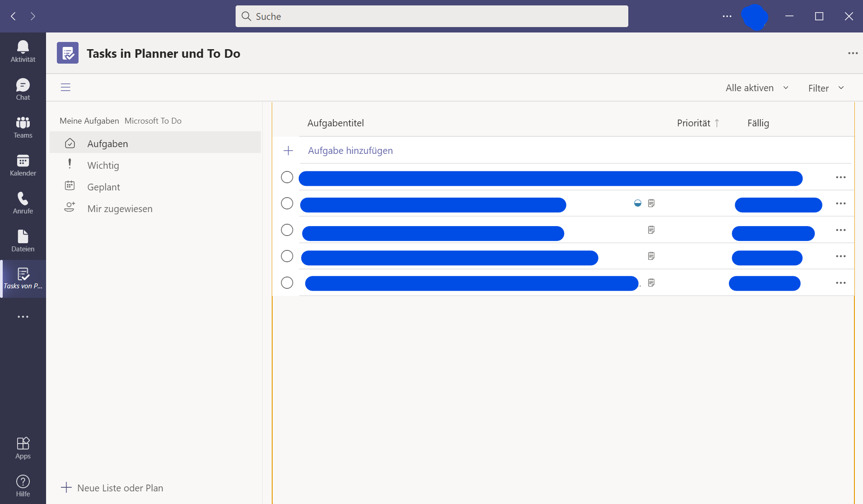This screenshot has height=504, width=863.
Task: Navigate forward with the right arrow
Action: coord(33,16)
